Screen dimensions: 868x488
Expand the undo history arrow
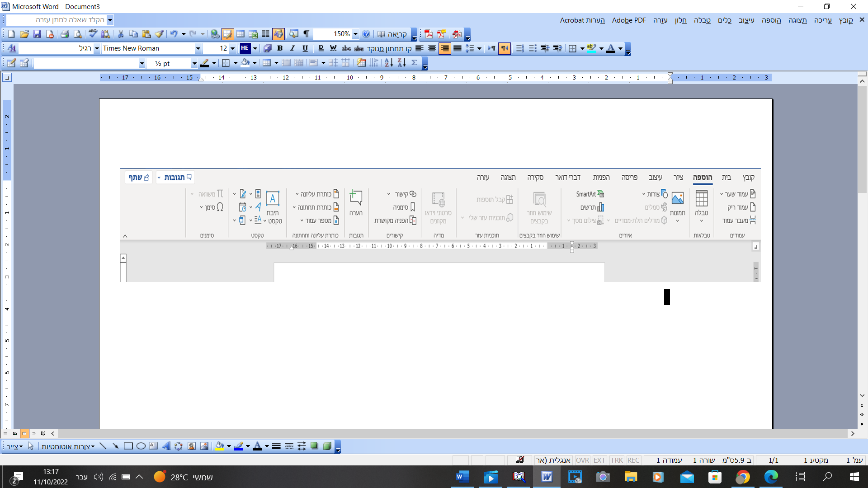[184, 34]
